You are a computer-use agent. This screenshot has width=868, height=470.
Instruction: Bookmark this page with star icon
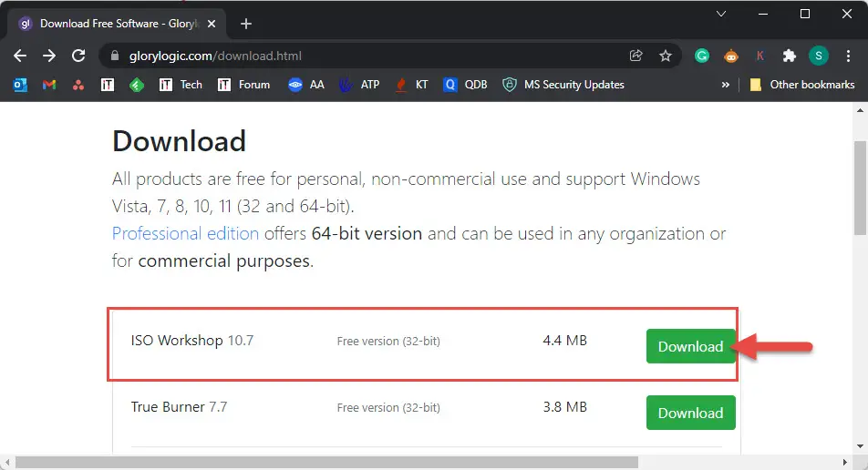coord(666,56)
